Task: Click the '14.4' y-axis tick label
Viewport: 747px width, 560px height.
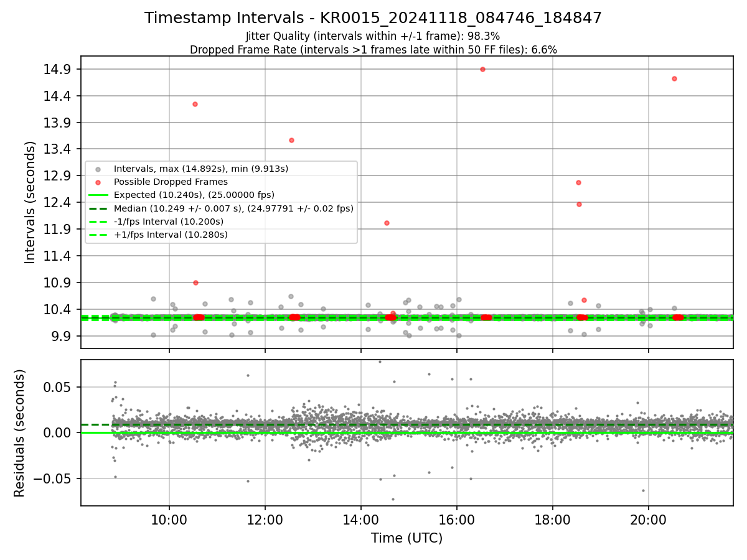Action: [x=57, y=96]
